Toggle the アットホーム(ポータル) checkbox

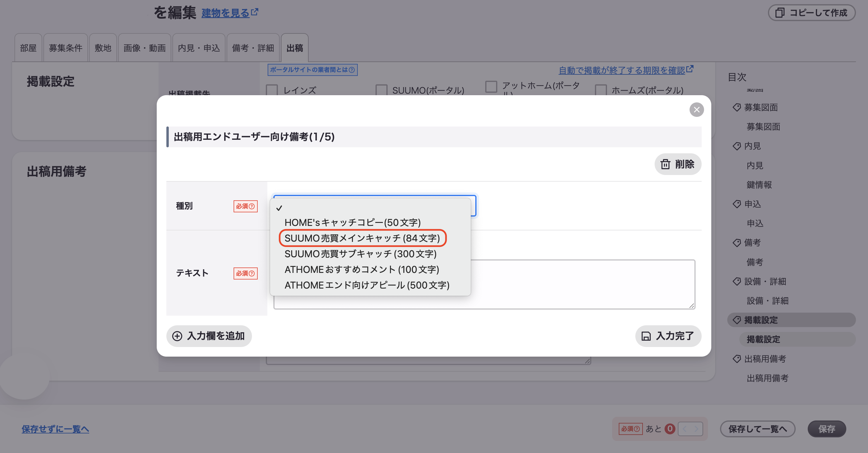tap(491, 86)
